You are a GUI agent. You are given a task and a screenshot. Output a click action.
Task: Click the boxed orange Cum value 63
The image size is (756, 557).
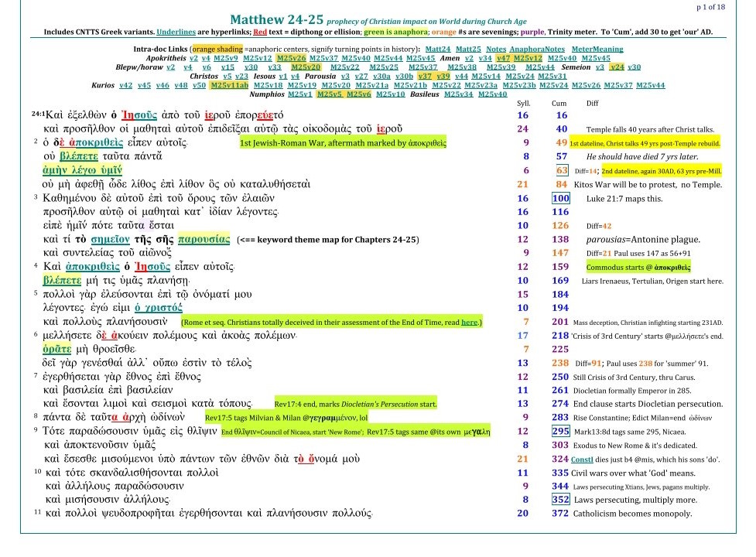point(563,170)
